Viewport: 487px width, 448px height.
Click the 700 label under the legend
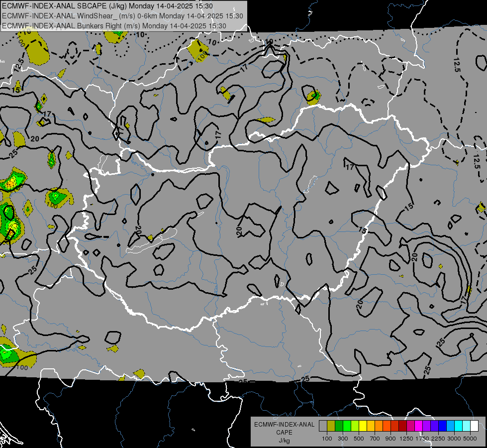pos(375,439)
